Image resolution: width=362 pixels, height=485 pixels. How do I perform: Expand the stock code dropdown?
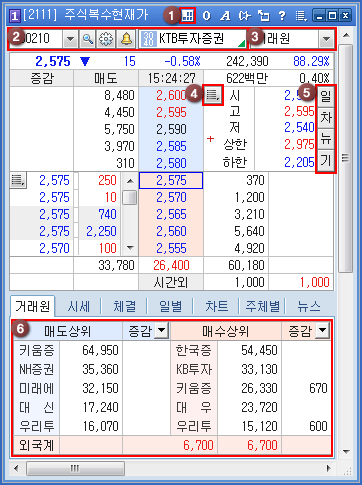[x=70, y=39]
